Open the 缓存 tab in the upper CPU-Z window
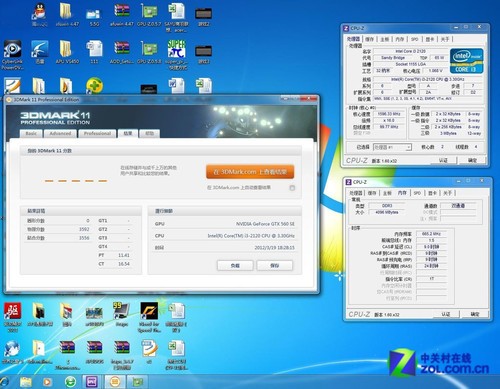The width and height of the screenshot is (500, 389). point(369,39)
